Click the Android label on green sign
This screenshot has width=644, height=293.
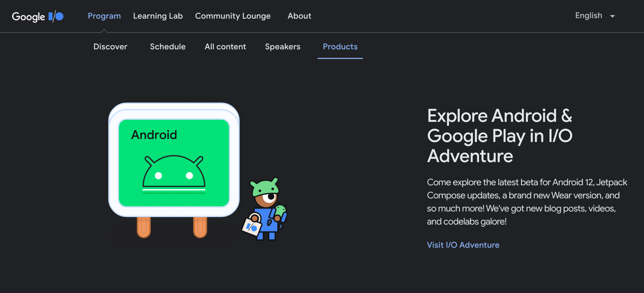pos(154,135)
